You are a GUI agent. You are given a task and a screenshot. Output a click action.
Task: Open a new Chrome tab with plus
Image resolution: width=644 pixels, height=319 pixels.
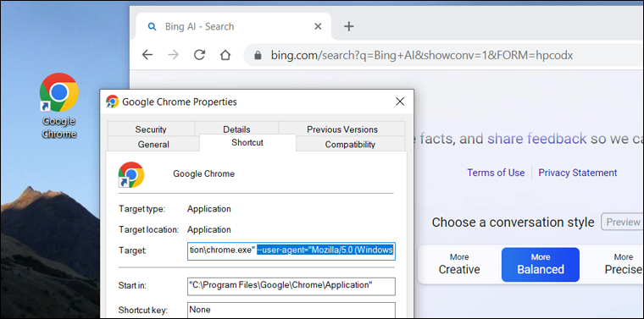tap(349, 26)
